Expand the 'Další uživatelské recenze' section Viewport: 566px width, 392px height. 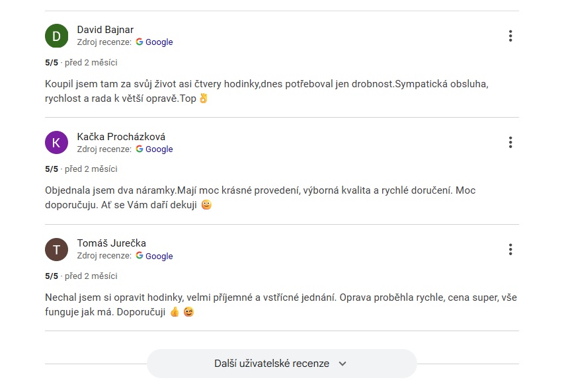point(282,364)
